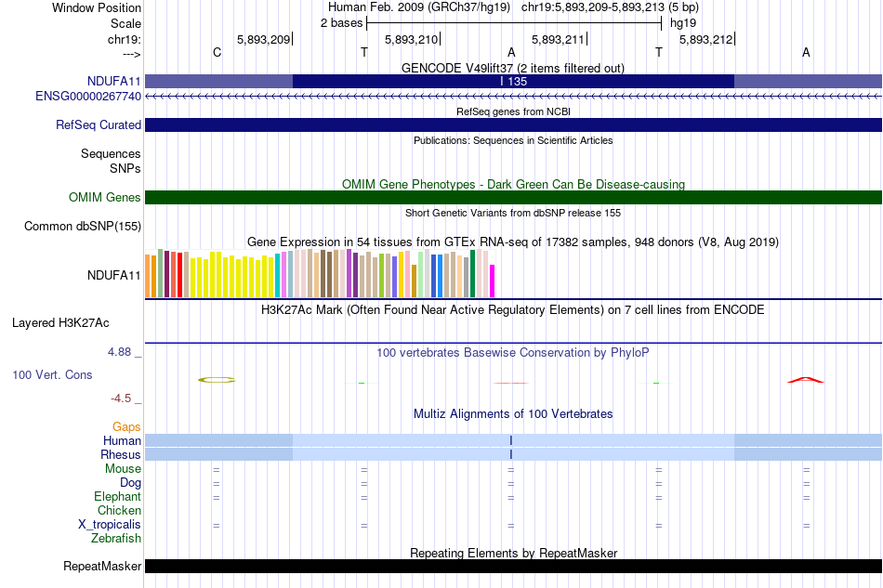Click the GTEx Gene Expression track title
Screen dimensions: 883x588
[513, 242]
